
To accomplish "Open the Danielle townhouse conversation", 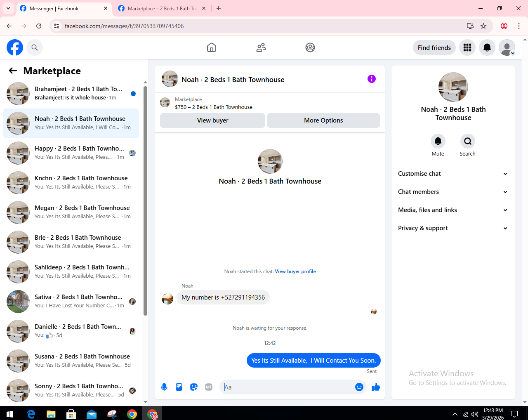I will [x=71, y=331].
